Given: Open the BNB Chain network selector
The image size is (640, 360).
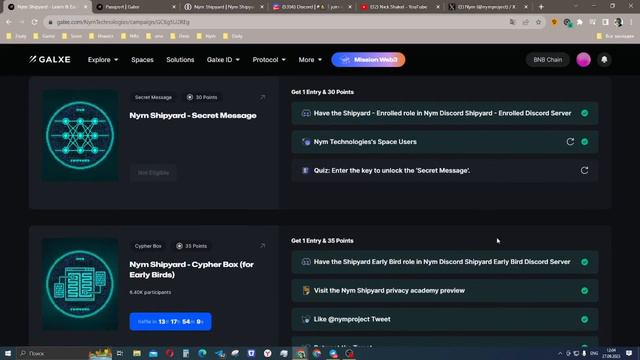Looking at the screenshot, I should click(547, 60).
